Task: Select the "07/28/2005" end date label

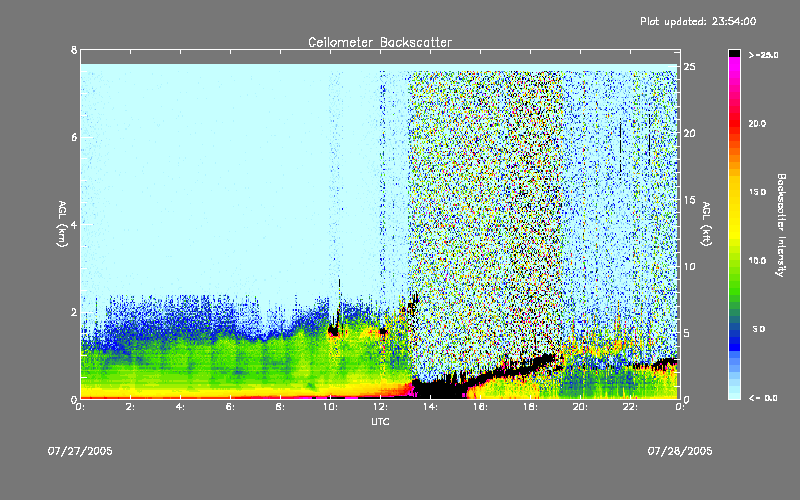Action: click(680, 451)
